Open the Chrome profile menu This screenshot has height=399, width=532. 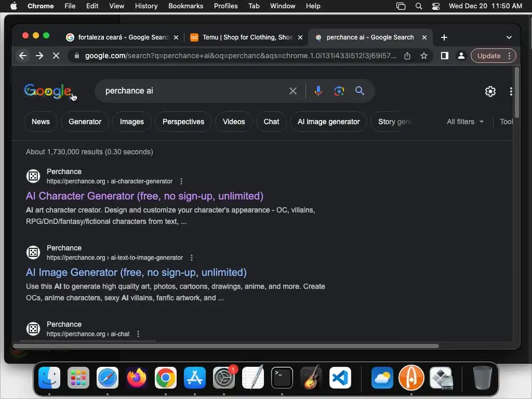click(461, 56)
